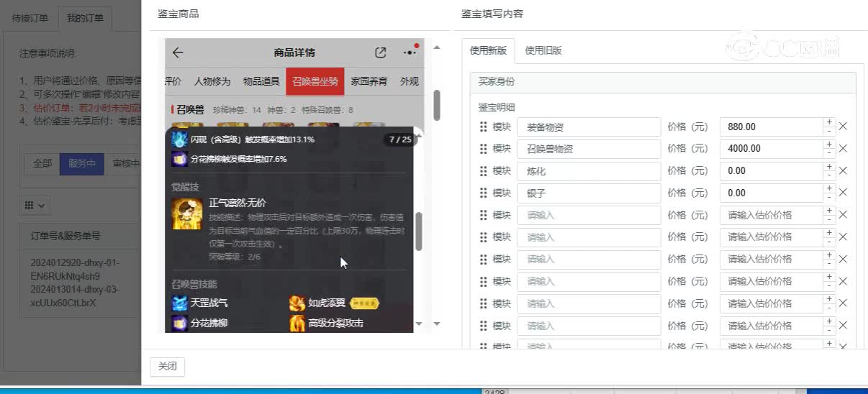This screenshot has height=394, width=868.
Task: Click the product preview scroll-down arrow
Action: point(438,324)
